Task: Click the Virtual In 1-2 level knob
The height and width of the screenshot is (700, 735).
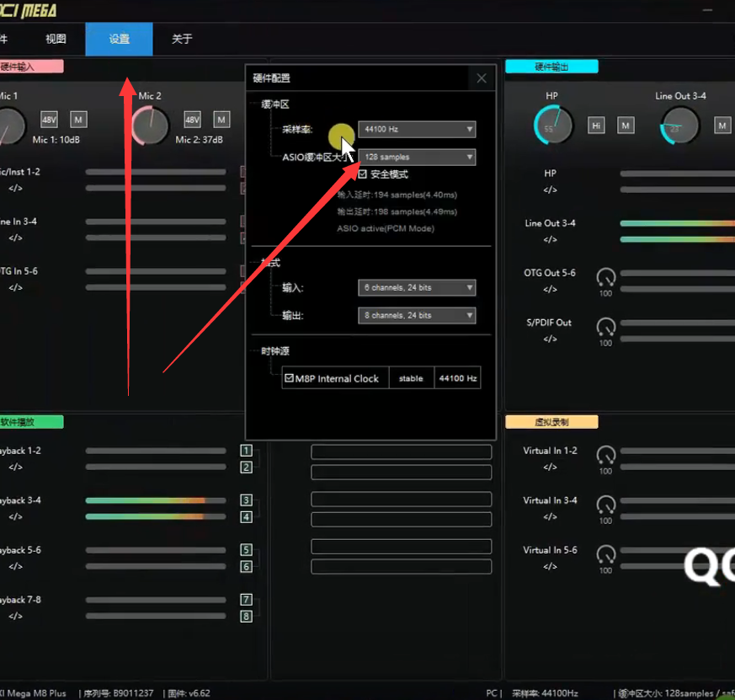Action: 605,455
